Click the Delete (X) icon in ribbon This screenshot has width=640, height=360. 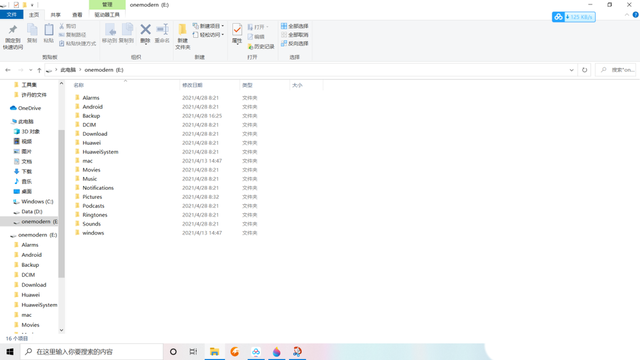[x=145, y=33]
